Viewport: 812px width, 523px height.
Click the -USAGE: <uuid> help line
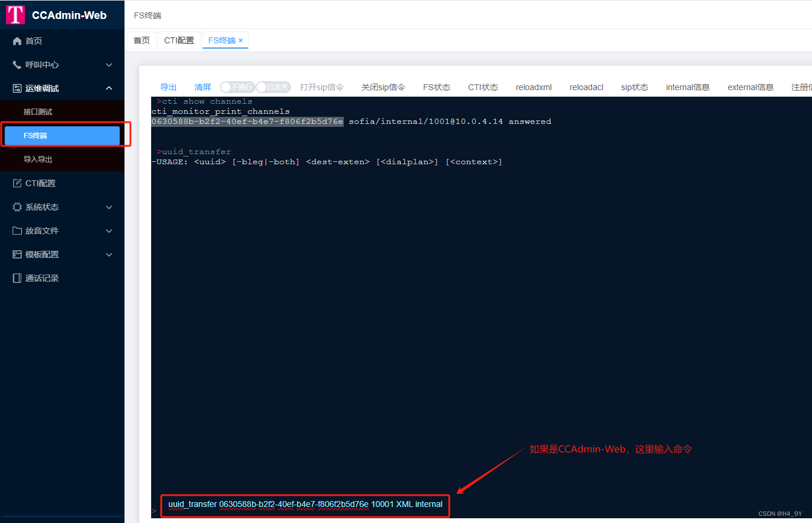327,162
